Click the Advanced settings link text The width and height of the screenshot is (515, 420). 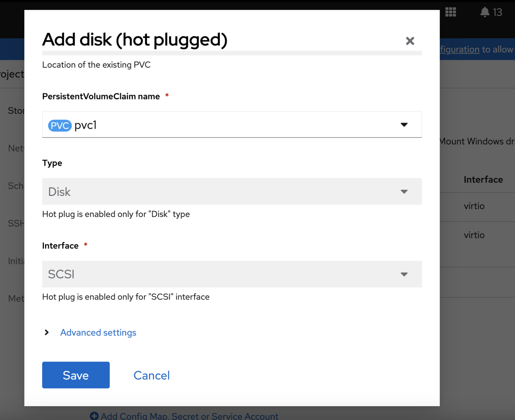(98, 332)
